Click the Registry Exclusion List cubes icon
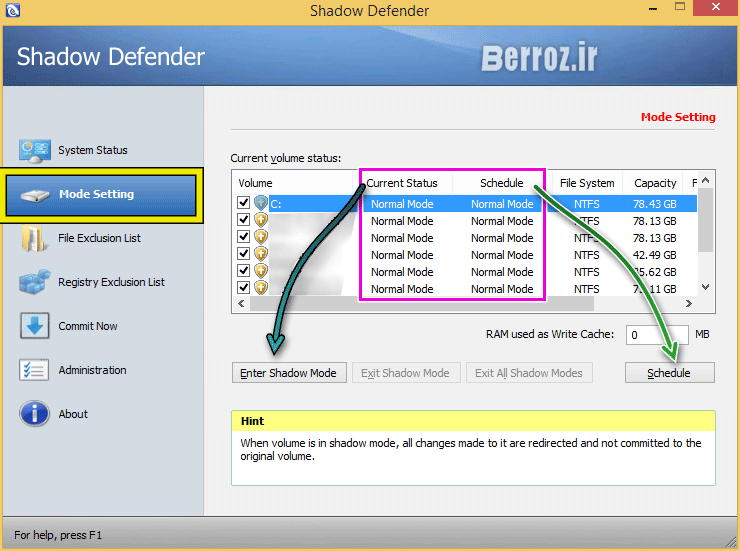 tap(34, 282)
